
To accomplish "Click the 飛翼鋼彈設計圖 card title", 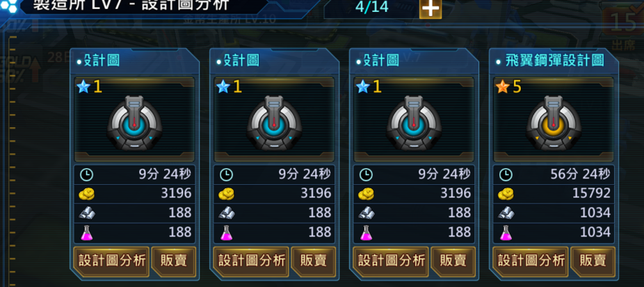I will point(555,61).
